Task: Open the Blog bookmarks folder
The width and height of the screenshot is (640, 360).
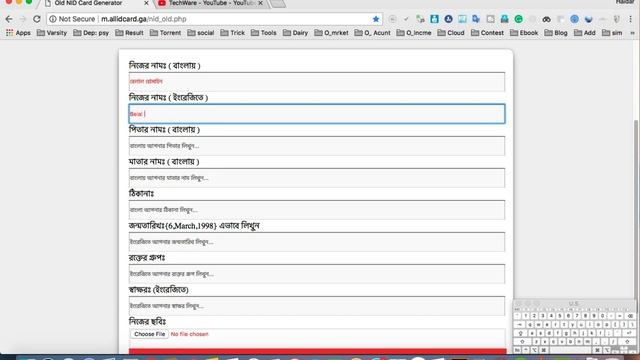Action: coord(556,33)
